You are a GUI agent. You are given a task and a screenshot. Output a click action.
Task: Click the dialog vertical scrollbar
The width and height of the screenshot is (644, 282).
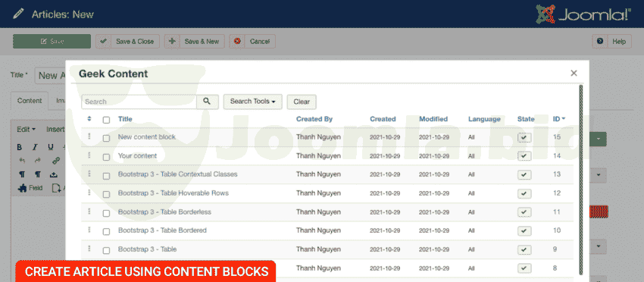pos(581,180)
